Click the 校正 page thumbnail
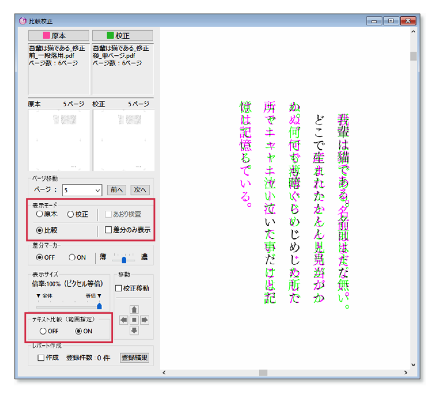Image resolution: width=442 pixels, height=393 pixels. coord(124,140)
